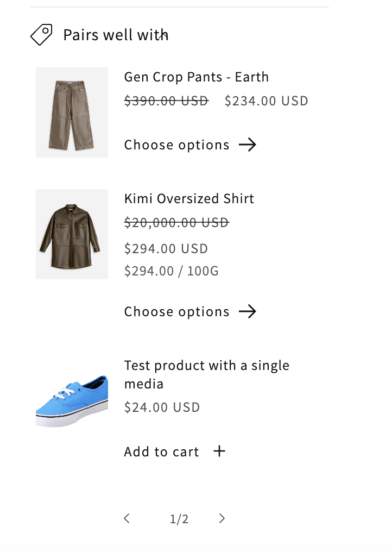Go to the previous recommendations page arrow
The image size is (392, 552).
[127, 519]
